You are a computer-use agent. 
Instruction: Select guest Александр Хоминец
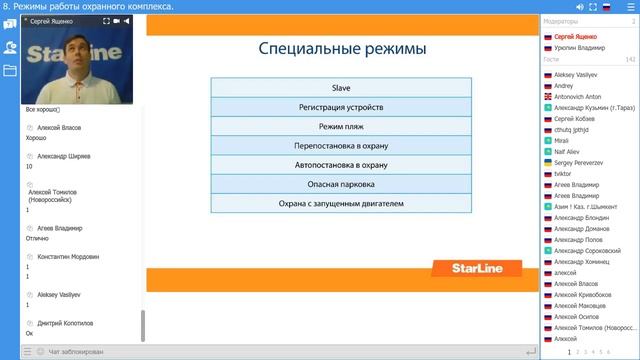click(x=581, y=262)
